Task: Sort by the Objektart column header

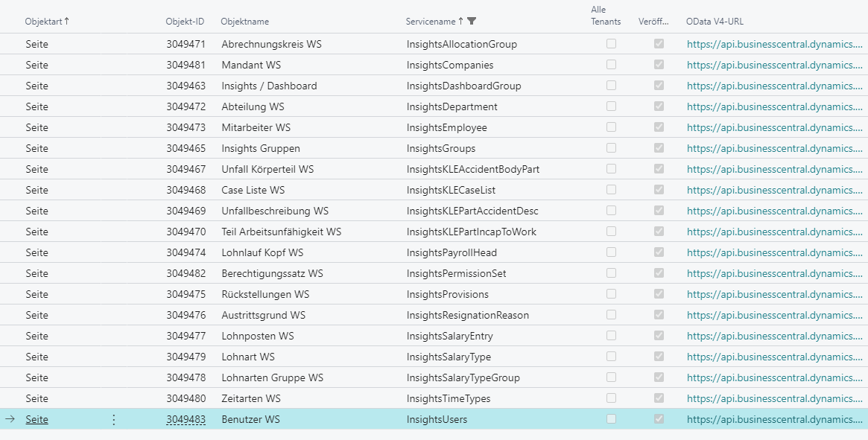Action: 46,22
